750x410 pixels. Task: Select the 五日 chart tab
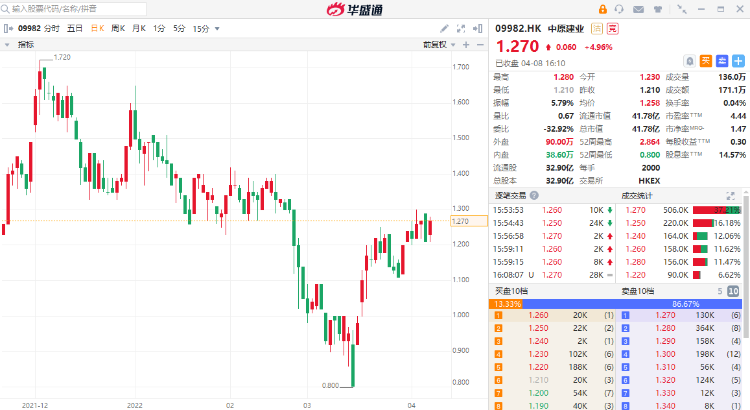pos(75,29)
